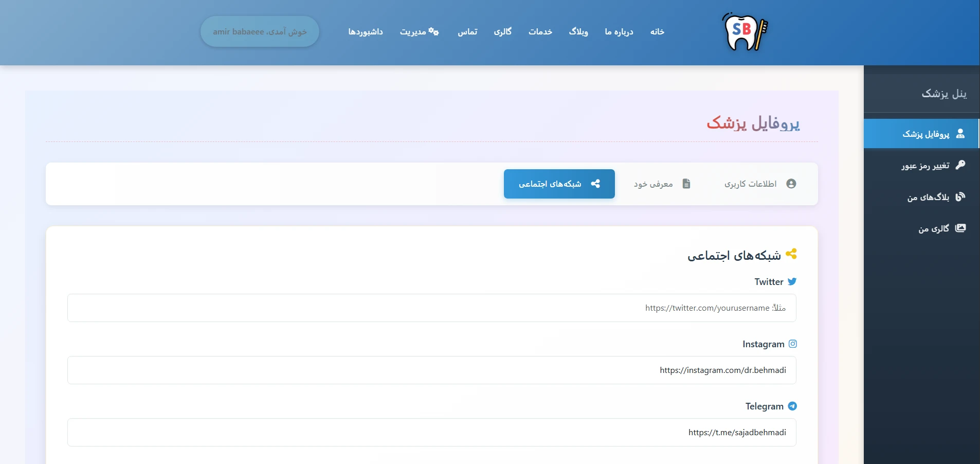Click the Instagram icon beside its label

(x=792, y=344)
